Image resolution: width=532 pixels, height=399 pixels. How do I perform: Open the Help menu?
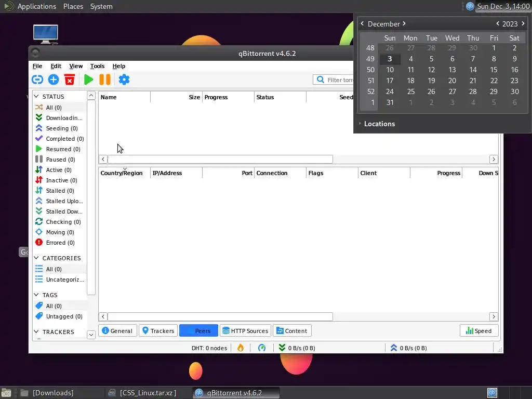click(119, 66)
